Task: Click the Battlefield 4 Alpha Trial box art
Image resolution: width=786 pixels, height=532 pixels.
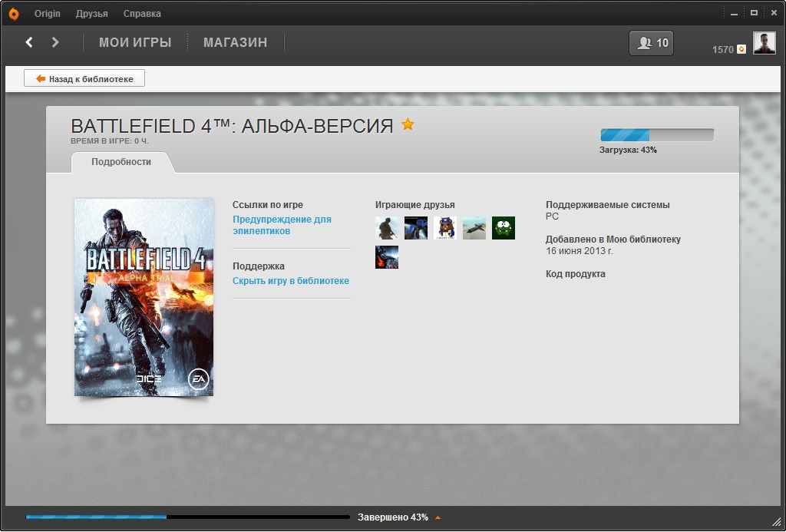Action: (144, 297)
